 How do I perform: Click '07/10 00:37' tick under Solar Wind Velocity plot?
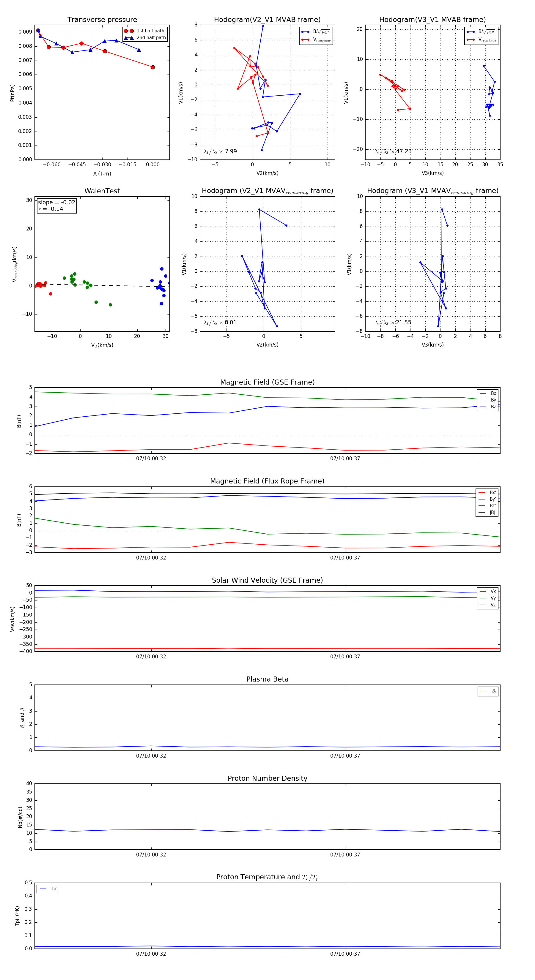(345, 657)
